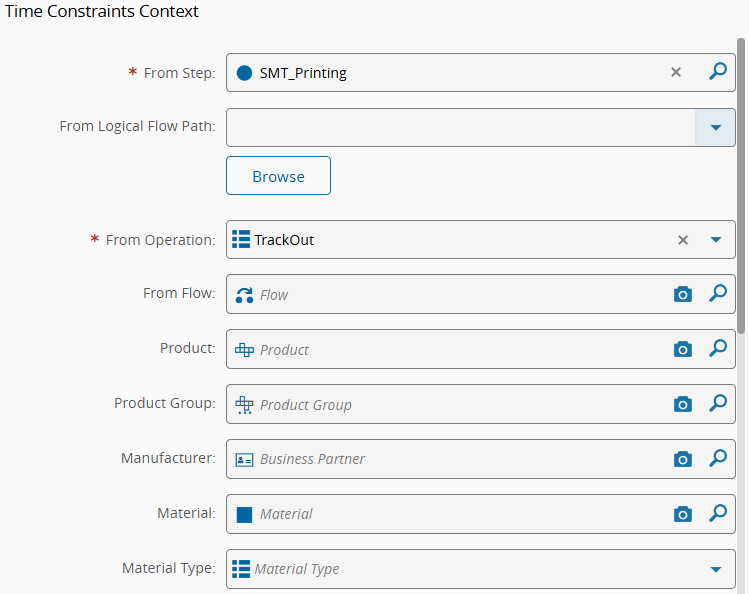Viewport: 749px width, 594px height.
Task: Click the search icon in From Step field
Action: (x=717, y=72)
